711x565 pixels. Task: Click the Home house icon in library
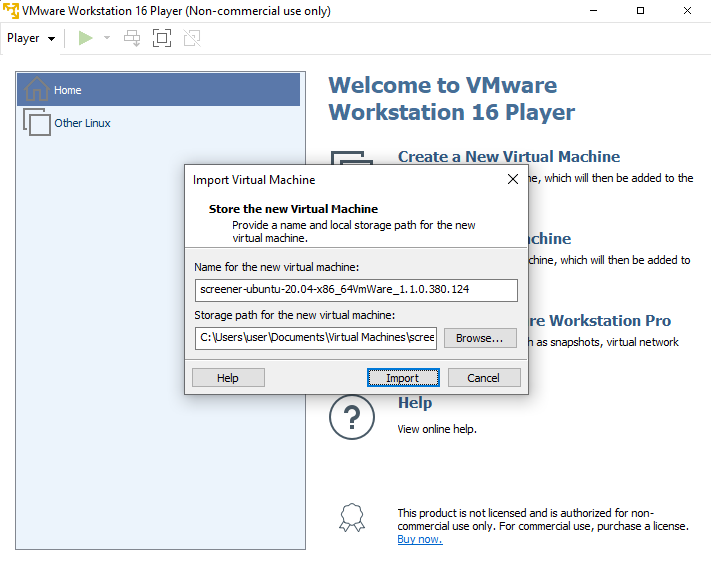37,89
